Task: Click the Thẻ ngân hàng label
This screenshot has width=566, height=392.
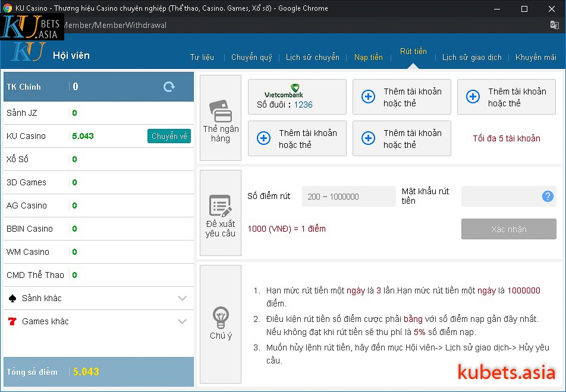Action: tap(221, 134)
